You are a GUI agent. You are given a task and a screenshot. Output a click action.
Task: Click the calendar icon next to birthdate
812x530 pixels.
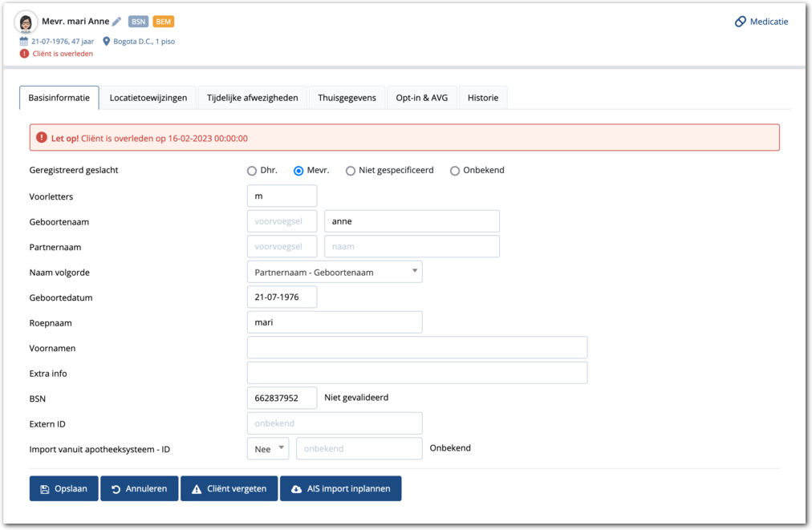click(24, 41)
